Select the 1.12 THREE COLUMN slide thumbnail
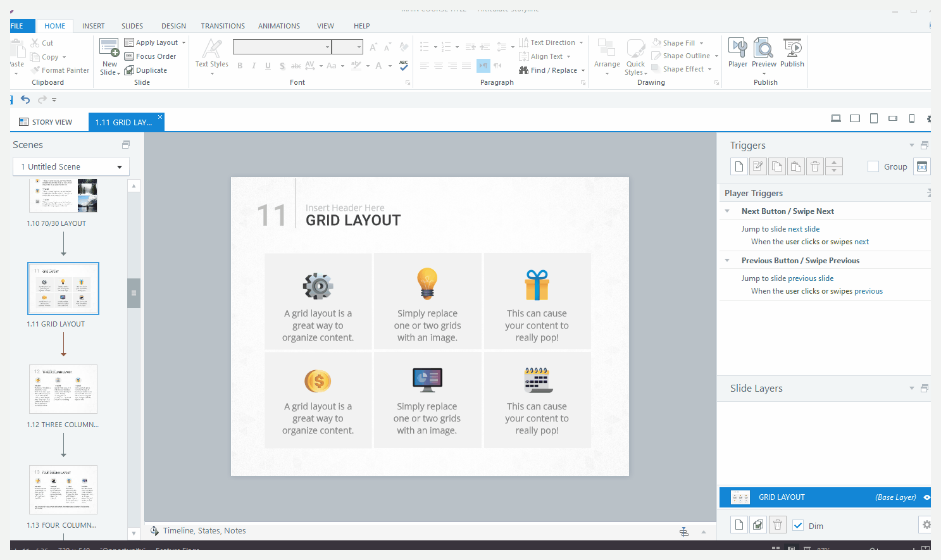The image size is (941, 560). (63, 389)
